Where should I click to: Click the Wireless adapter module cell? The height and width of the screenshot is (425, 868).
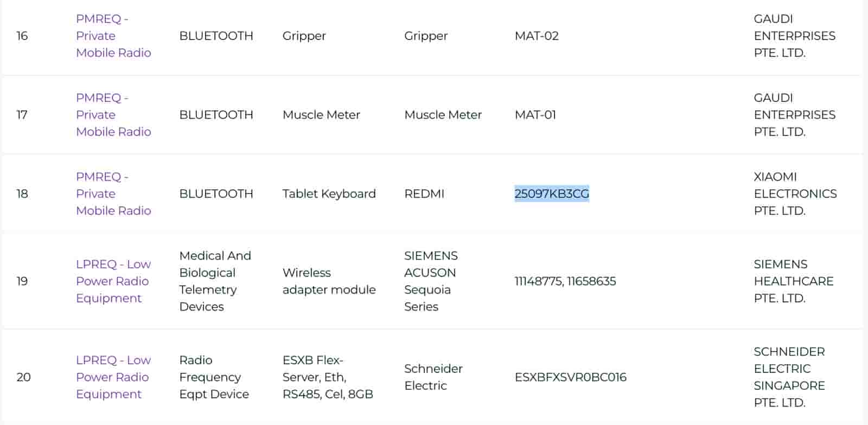click(x=329, y=281)
